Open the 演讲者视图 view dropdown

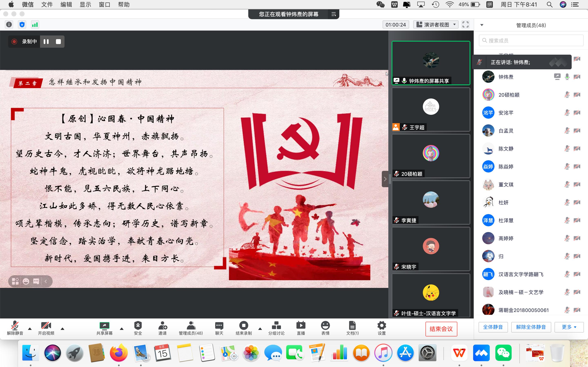(436, 25)
